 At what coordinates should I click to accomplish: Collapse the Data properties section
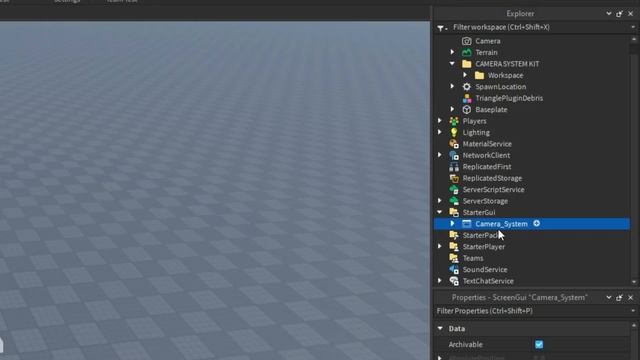pos(440,328)
